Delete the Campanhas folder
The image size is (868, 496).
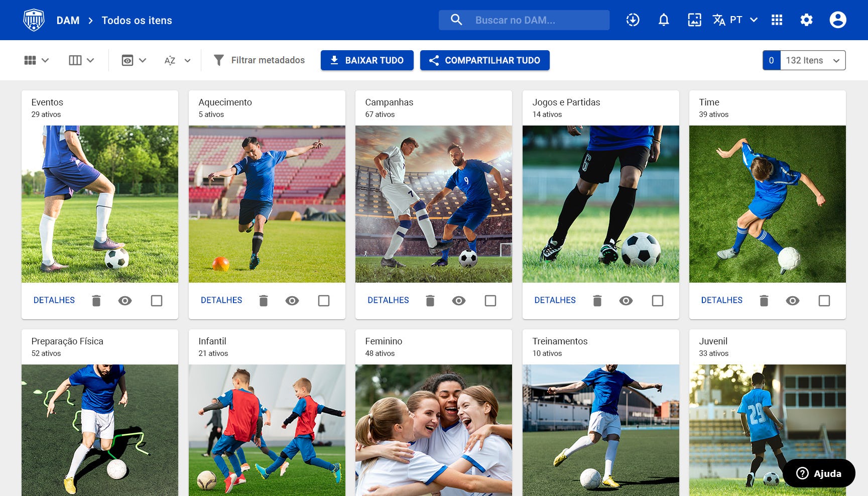click(x=430, y=301)
